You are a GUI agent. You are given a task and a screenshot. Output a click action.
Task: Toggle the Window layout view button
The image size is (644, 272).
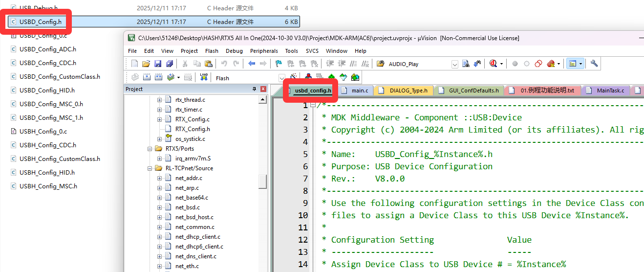572,64
